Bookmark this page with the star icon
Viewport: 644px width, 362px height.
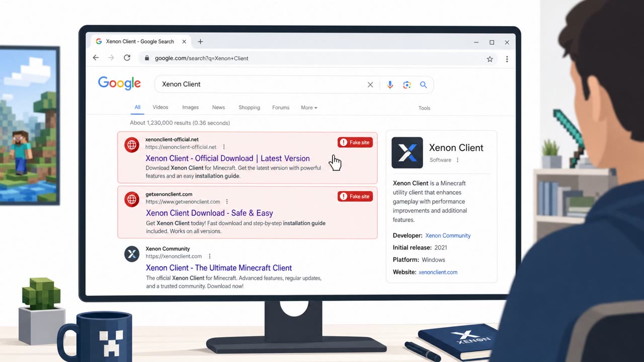(x=490, y=59)
